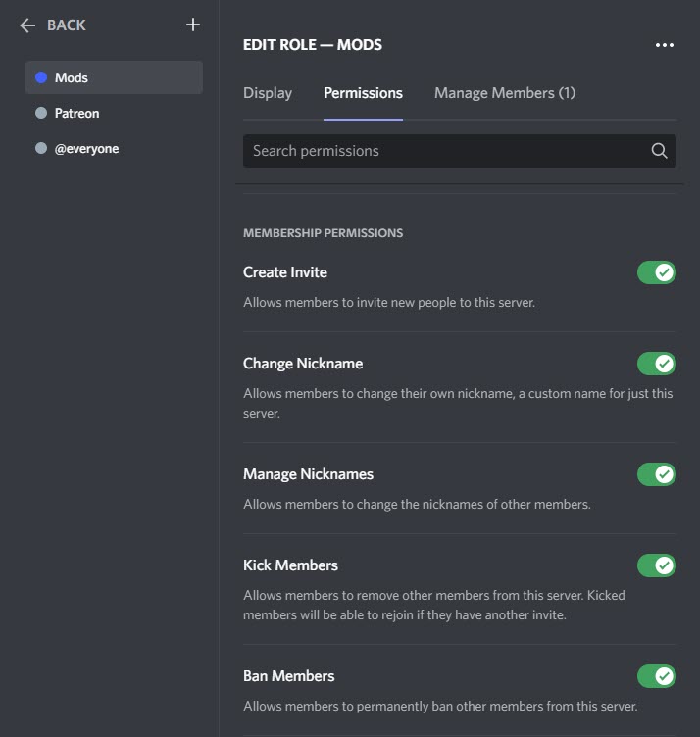Toggle the Ban Members permission
700x737 pixels.
coord(656,676)
